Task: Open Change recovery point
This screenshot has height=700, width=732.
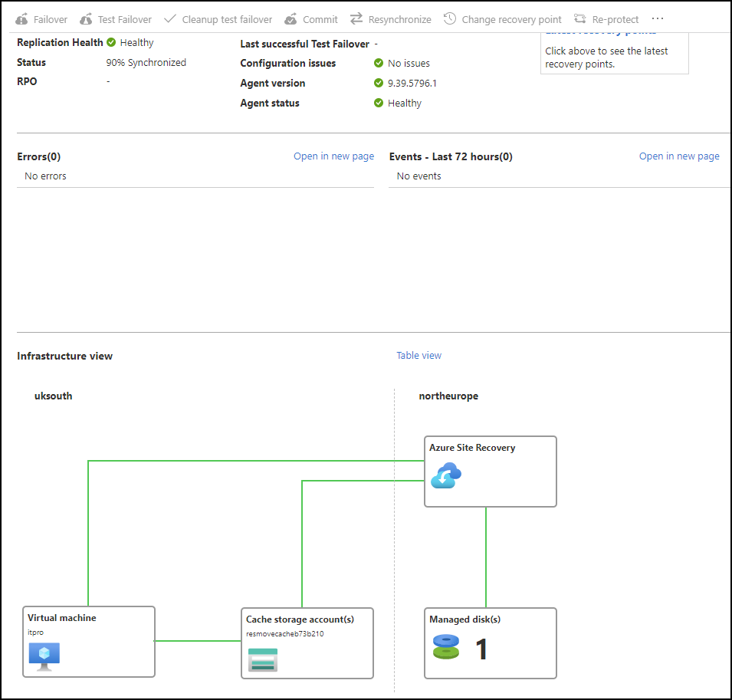Action: point(502,19)
